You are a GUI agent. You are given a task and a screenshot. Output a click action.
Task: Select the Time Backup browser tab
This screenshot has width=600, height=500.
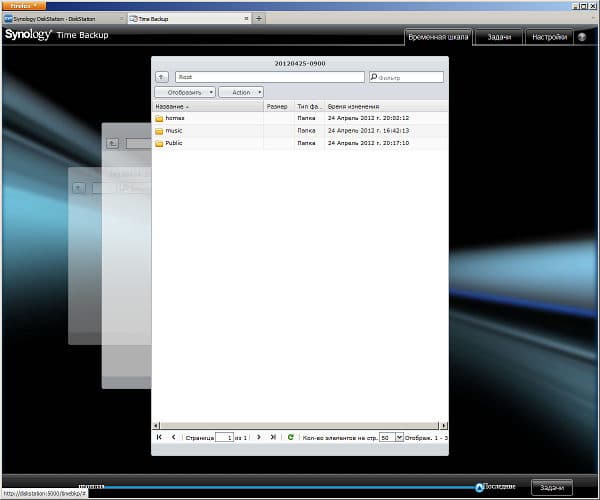[x=189, y=18]
